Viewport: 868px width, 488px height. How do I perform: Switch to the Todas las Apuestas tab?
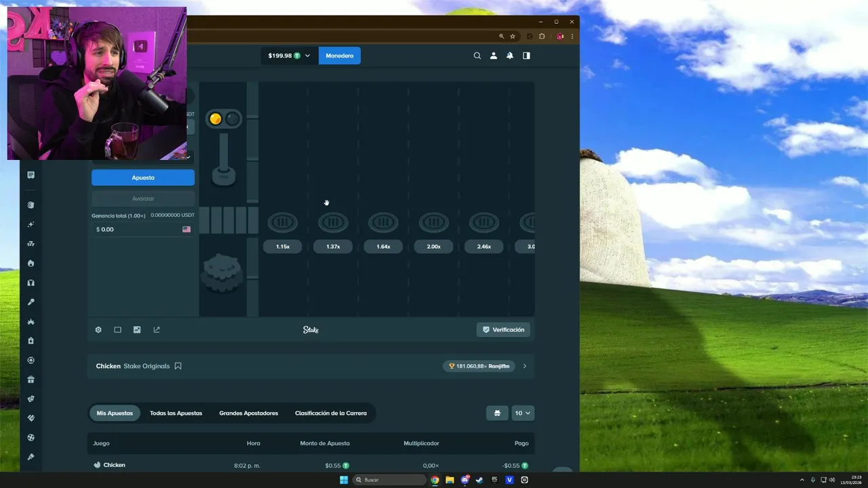176,413
